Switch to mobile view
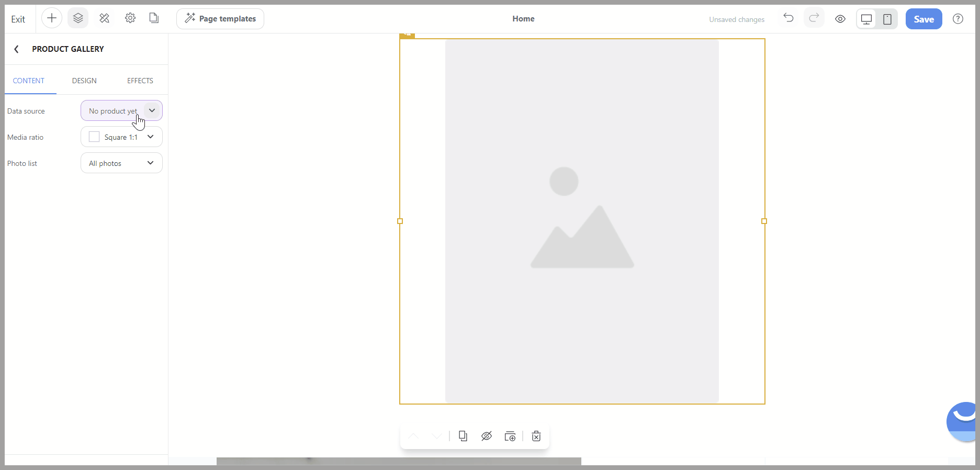This screenshot has width=980, height=470. tap(887, 19)
